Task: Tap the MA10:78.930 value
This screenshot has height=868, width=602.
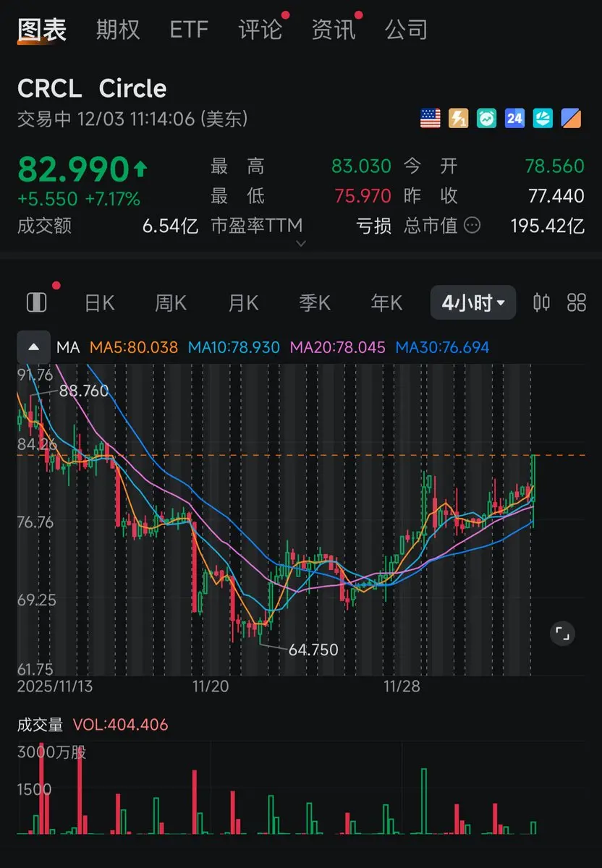Action: [x=234, y=347]
